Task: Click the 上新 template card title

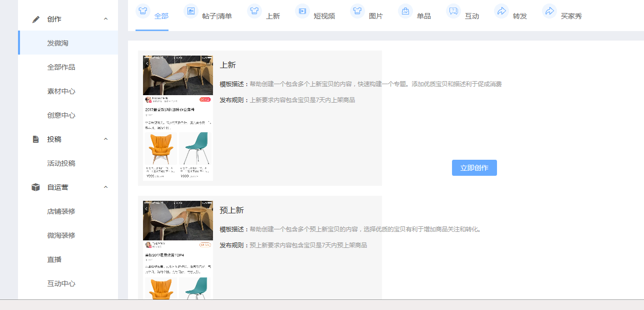Action: click(227, 65)
